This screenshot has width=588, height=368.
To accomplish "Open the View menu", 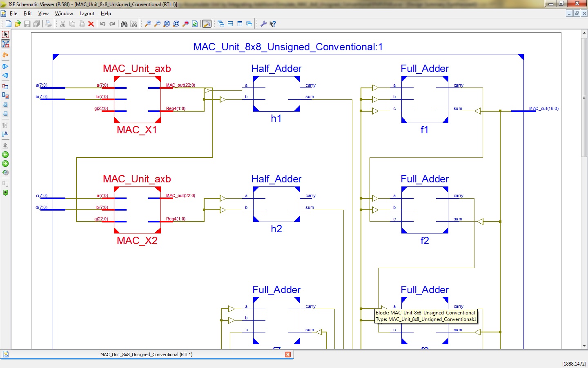I will (x=43, y=13).
